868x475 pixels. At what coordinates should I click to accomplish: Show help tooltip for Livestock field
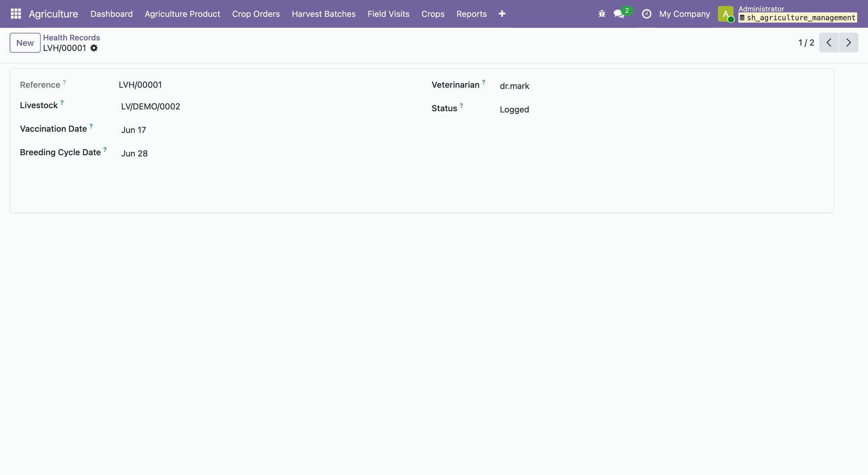click(x=62, y=103)
